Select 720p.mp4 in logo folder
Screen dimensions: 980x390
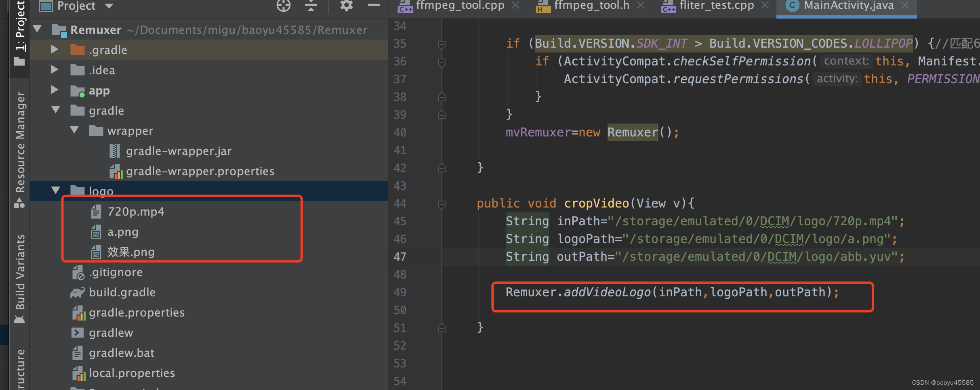point(136,212)
